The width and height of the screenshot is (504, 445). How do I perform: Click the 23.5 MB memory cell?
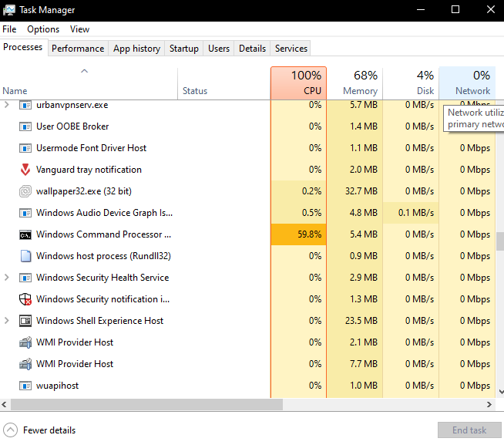(354, 321)
